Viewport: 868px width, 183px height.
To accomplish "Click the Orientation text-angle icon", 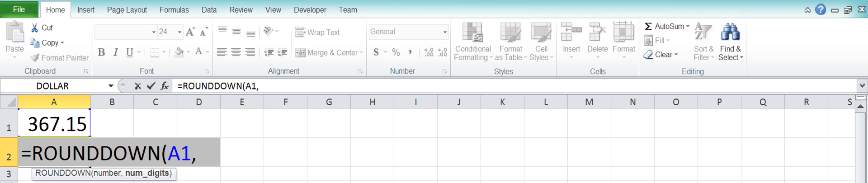I will click(x=269, y=31).
